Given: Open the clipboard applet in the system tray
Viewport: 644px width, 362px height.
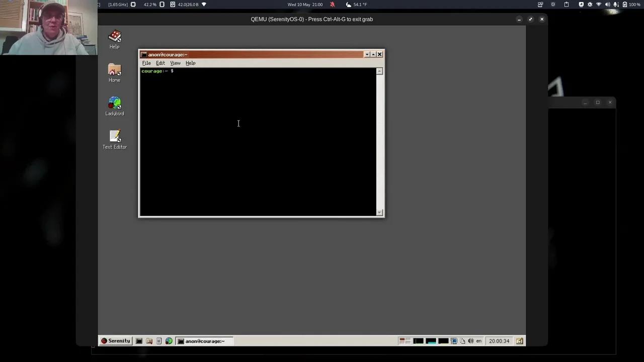Looking at the screenshot, I should (x=463, y=341).
